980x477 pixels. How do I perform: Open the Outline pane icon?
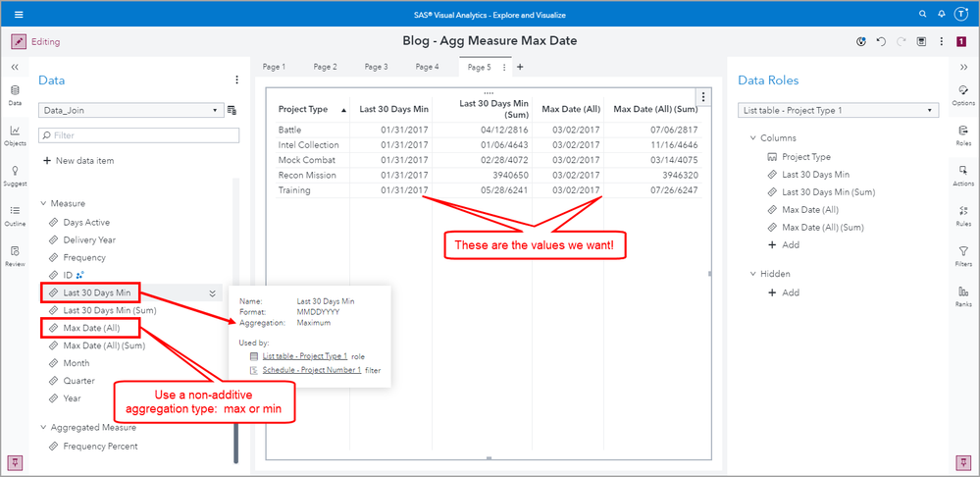tap(15, 216)
